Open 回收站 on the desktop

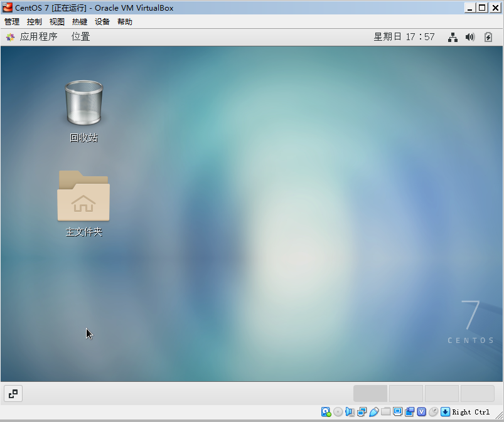(83, 103)
